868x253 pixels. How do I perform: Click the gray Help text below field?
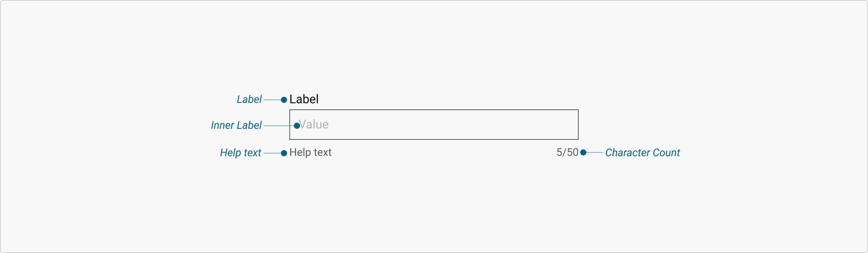click(310, 152)
